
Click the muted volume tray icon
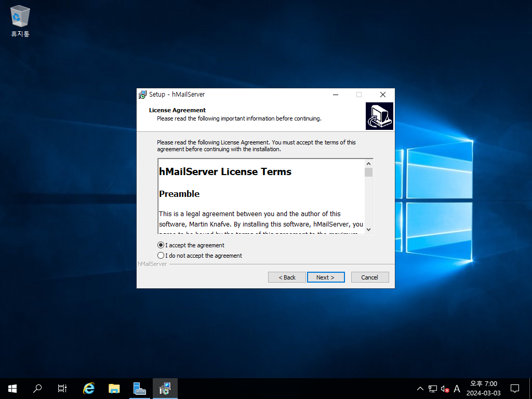click(445, 389)
